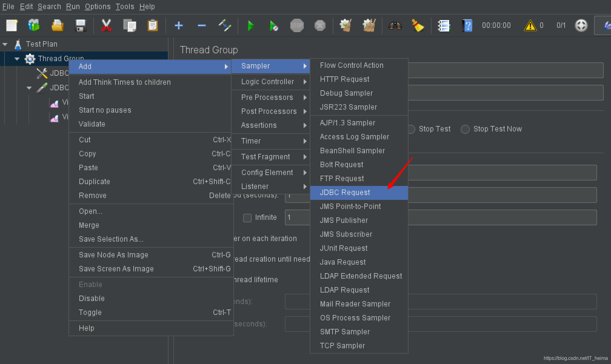611x364 pixels.
Task: Collapse the Thread Group tree node
Action: [17, 59]
